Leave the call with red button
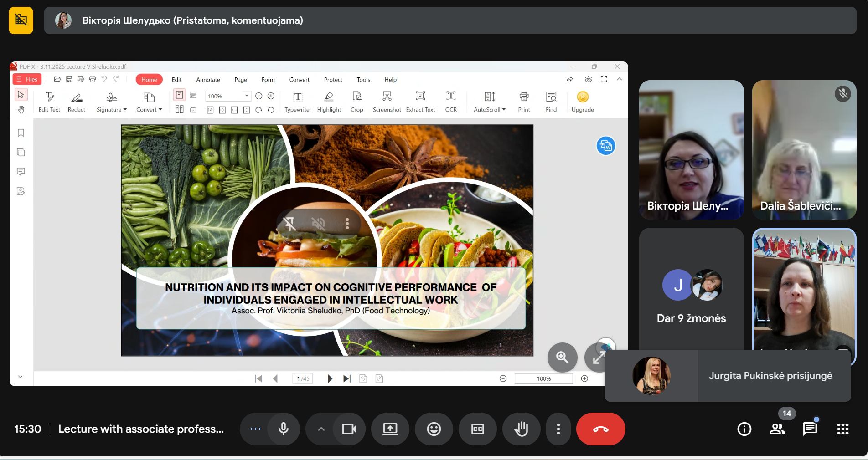 pyautogui.click(x=600, y=429)
